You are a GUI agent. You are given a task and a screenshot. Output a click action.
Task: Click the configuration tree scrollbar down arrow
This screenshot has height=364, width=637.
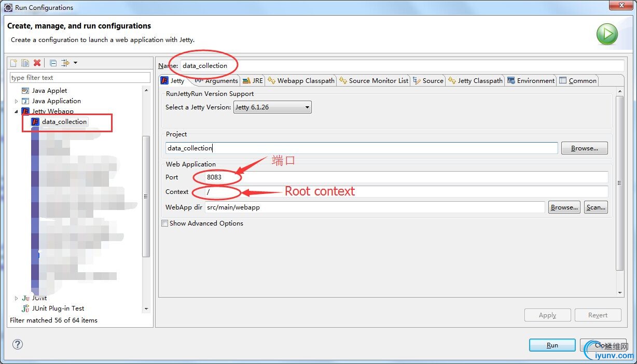pyautogui.click(x=146, y=309)
